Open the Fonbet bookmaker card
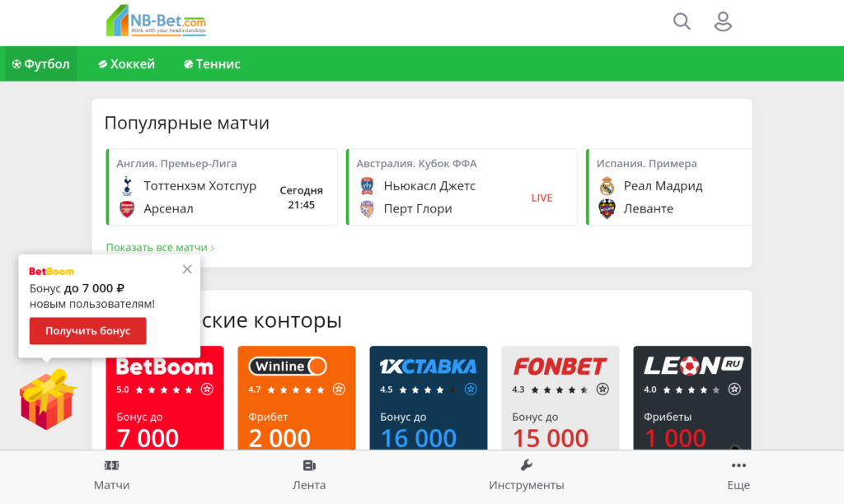844x504 pixels. click(560, 398)
